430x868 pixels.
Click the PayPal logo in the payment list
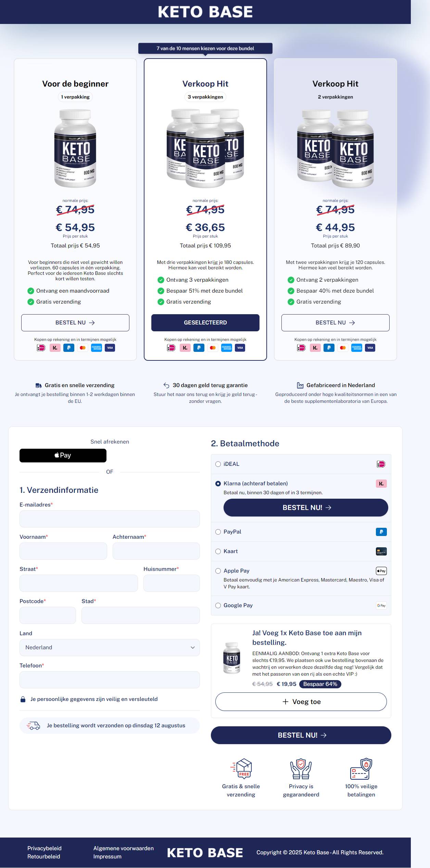(x=381, y=532)
